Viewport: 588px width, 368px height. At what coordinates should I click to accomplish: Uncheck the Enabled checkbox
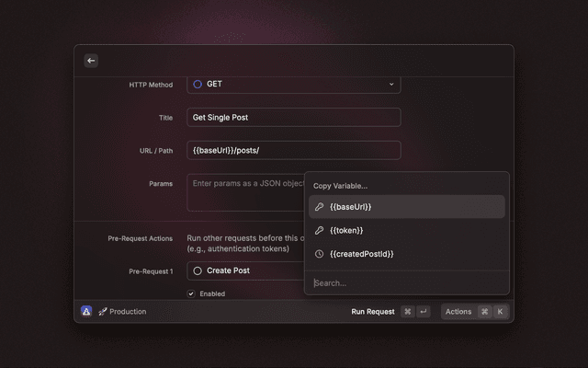click(191, 294)
